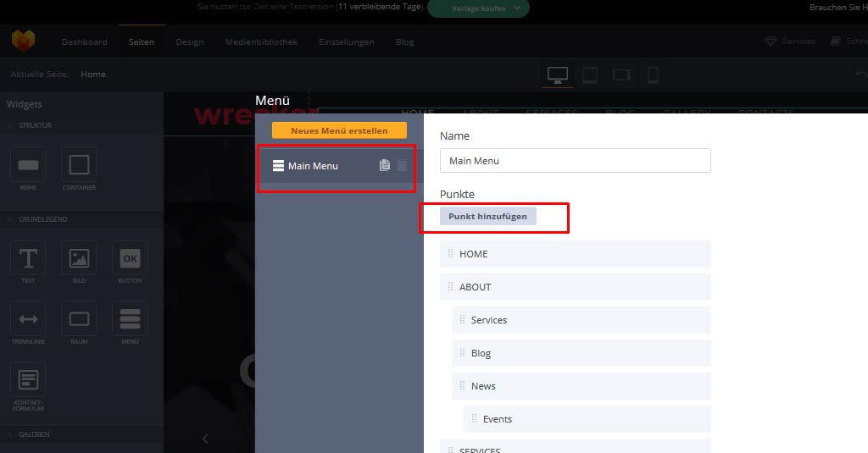Click the duplicate Main Menu icon
Viewport: 868px width, 453px height.
coord(385,166)
